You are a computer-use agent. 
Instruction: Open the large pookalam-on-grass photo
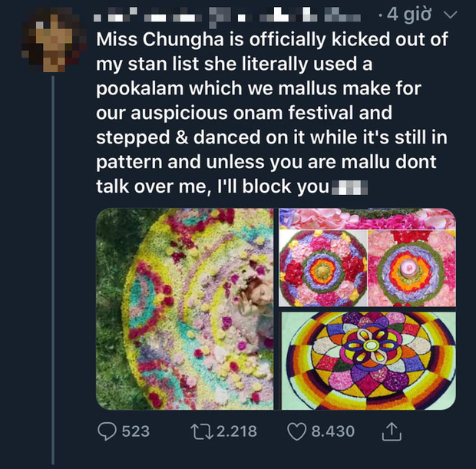(185, 309)
